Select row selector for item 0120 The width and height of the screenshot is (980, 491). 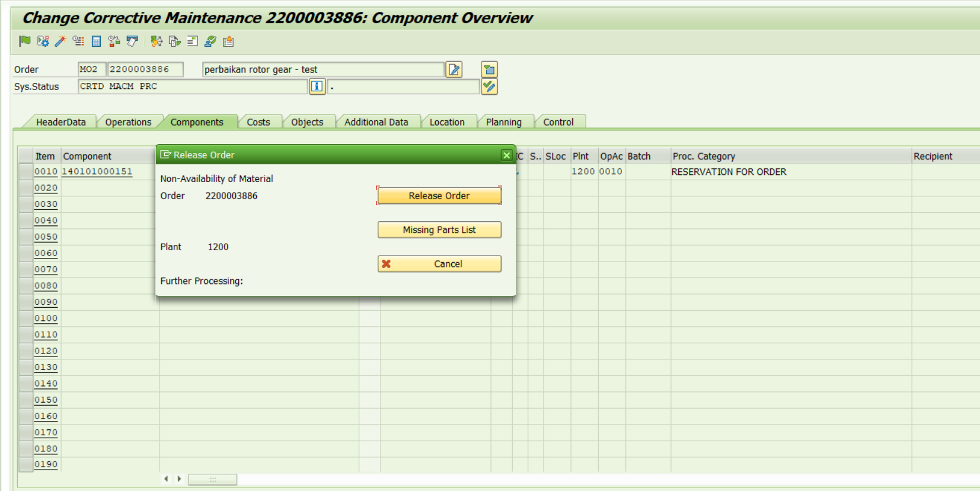pos(25,351)
